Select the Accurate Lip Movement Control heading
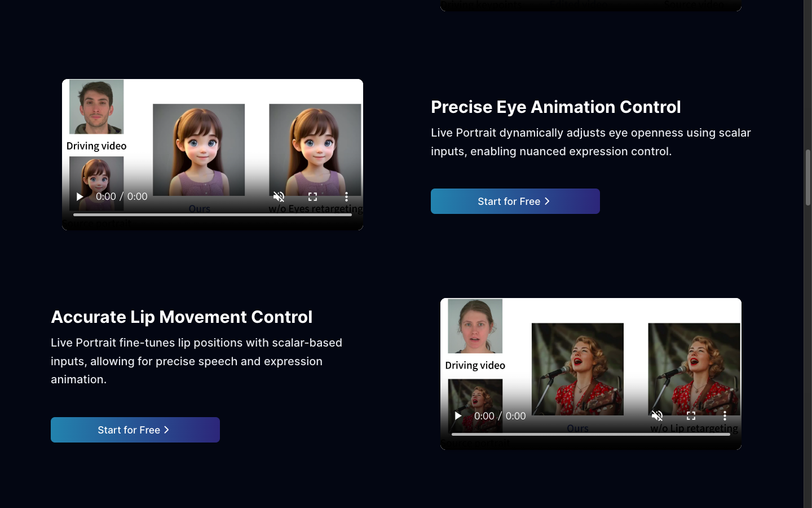Image resolution: width=812 pixels, height=508 pixels. (182, 317)
